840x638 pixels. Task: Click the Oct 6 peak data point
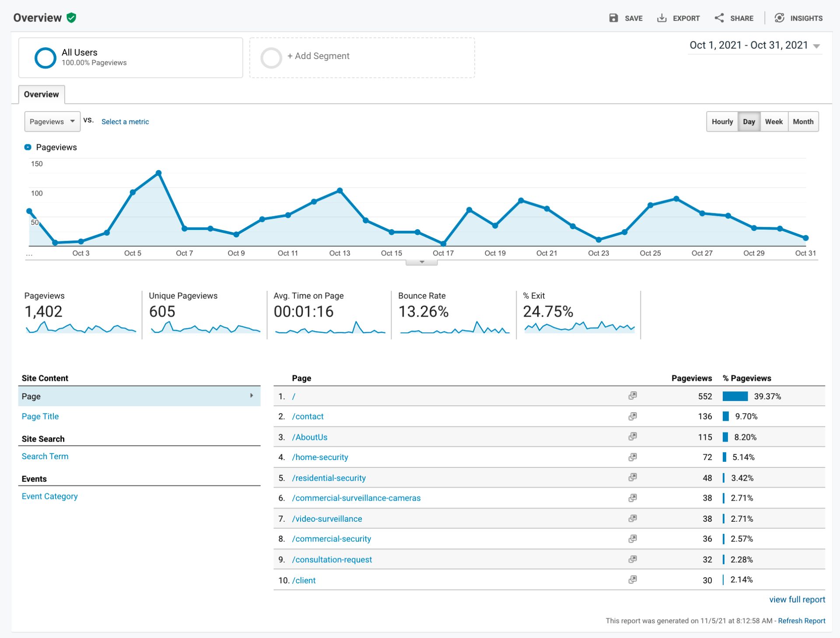click(x=159, y=174)
